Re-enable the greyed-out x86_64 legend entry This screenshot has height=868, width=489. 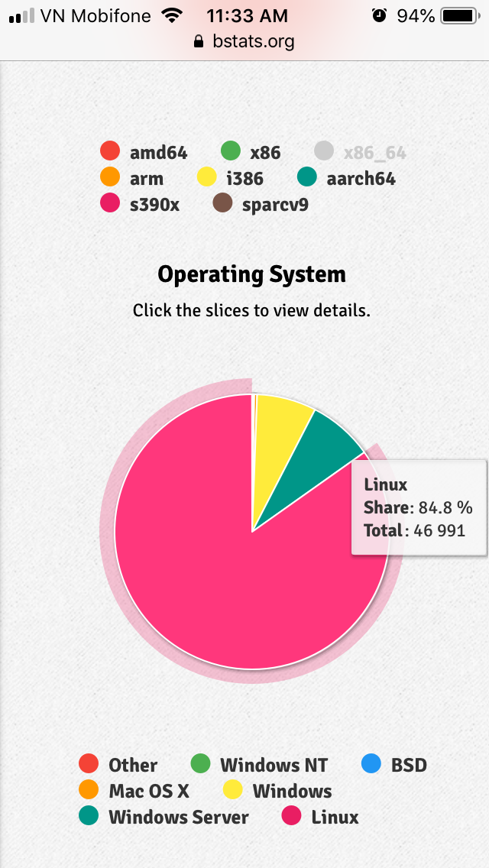tap(360, 152)
